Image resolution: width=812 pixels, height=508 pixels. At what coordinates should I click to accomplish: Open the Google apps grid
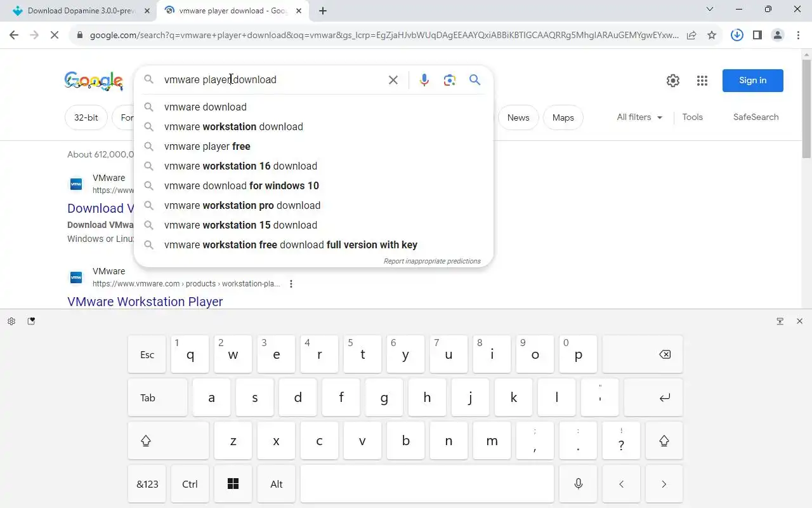point(702,81)
